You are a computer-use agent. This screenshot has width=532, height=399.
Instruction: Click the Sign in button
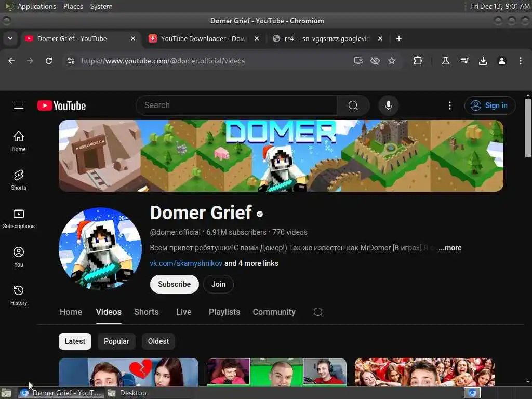pyautogui.click(x=490, y=105)
